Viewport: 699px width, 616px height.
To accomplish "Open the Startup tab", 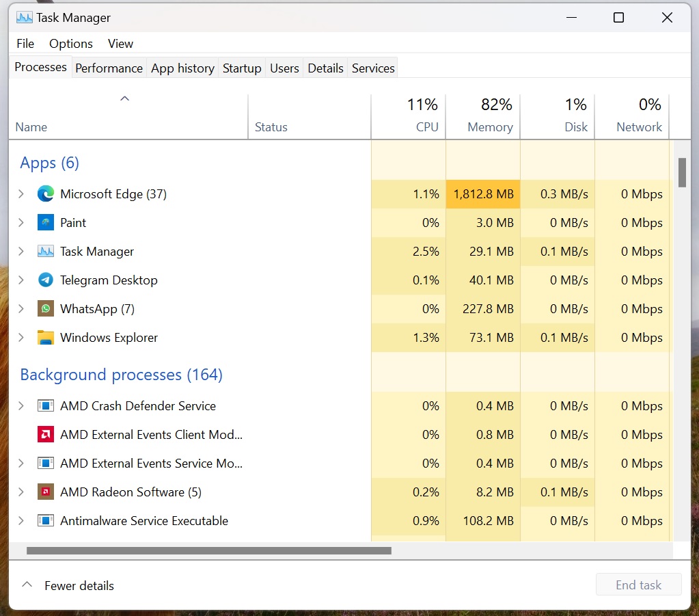I will pyautogui.click(x=242, y=68).
